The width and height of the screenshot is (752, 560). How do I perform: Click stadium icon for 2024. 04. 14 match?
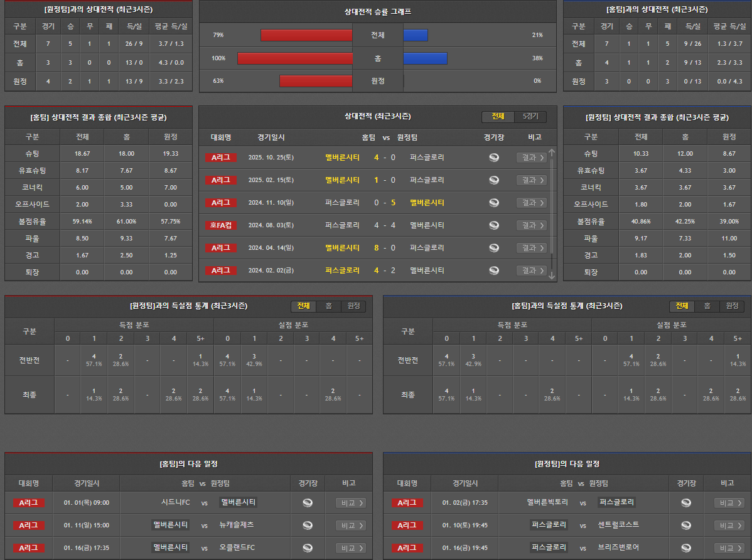pos(494,248)
